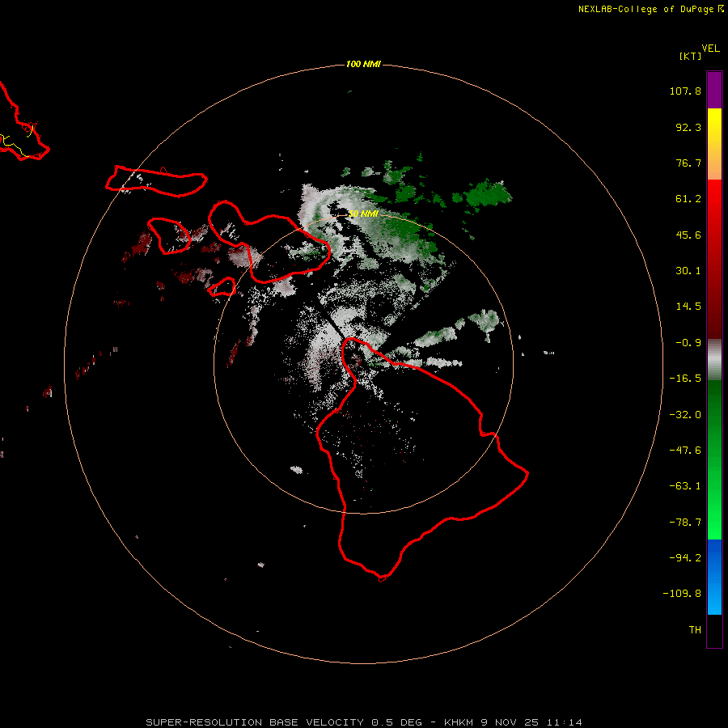The height and width of the screenshot is (728, 728).
Task: Click the -0.9 velocity scale value
Action: pos(688,343)
